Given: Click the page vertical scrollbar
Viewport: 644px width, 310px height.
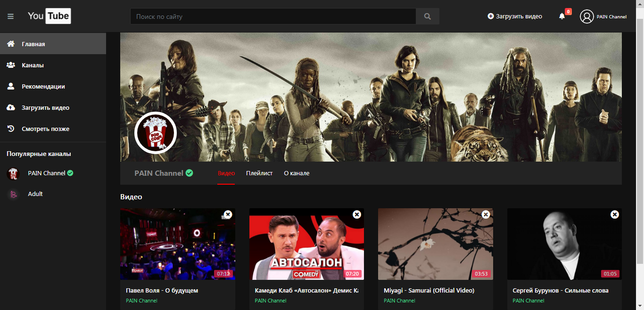Looking at the screenshot, I should (x=640, y=141).
